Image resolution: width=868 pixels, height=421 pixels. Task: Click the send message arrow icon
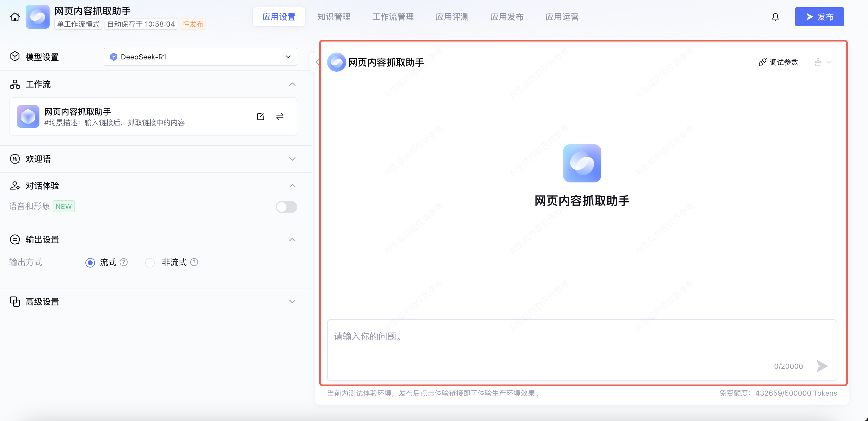[822, 366]
